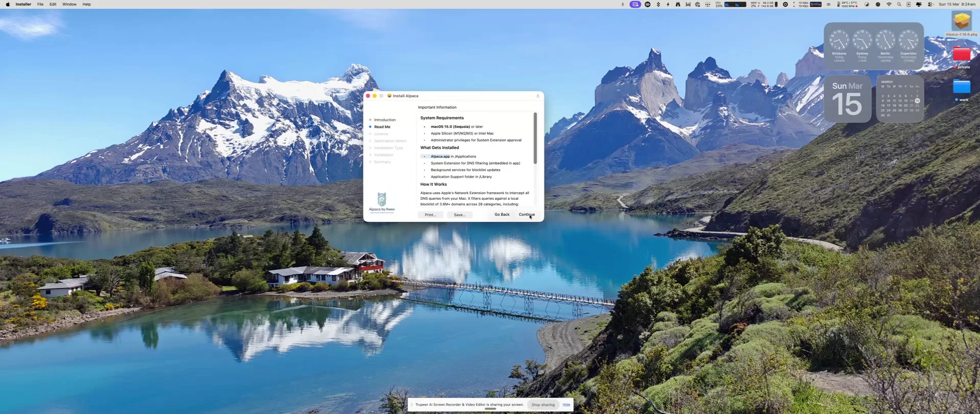Screen dimensions: 980x414
Task: Open the File menu
Action: pyautogui.click(x=40, y=4)
